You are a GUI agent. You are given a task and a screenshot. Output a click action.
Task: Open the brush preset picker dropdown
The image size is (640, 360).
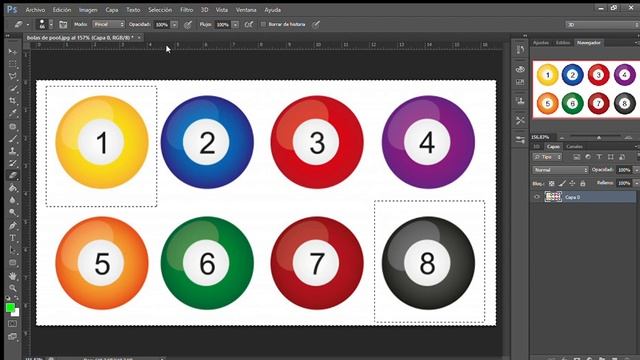51,24
